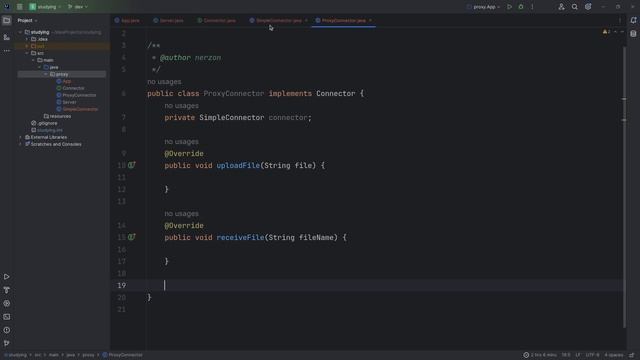Screen dimensions: 640x360
Task: Open the Build hammer tool window
Action: [7, 290]
